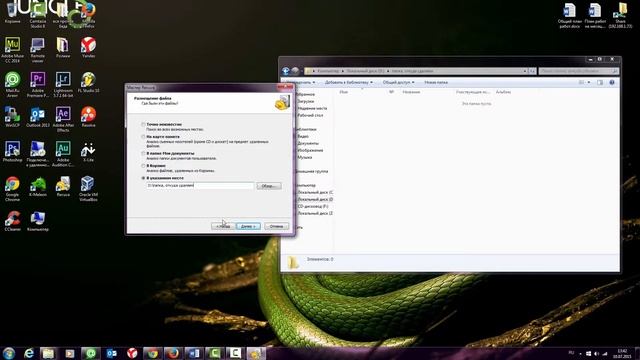Image resolution: width=640 pixels, height=360 pixels.
Task: Select the 'Точно неизвестно' radio option
Action: click(x=143, y=124)
